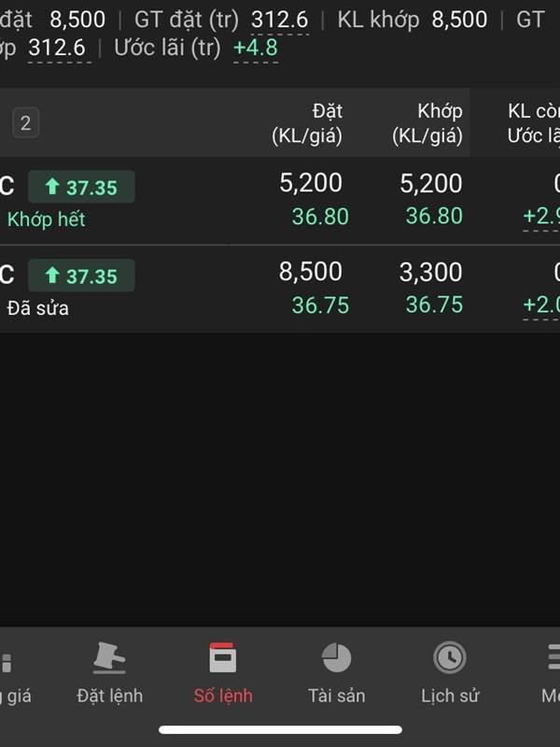Tap the underlined Ước lãi value +4.8
This screenshot has width=560, height=747.
[255, 48]
